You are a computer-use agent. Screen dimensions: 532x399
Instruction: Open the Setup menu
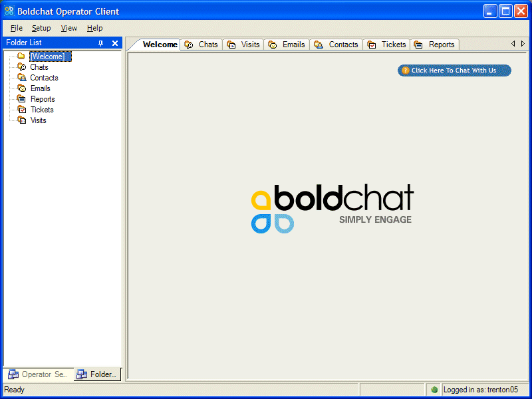[x=41, y=28]
